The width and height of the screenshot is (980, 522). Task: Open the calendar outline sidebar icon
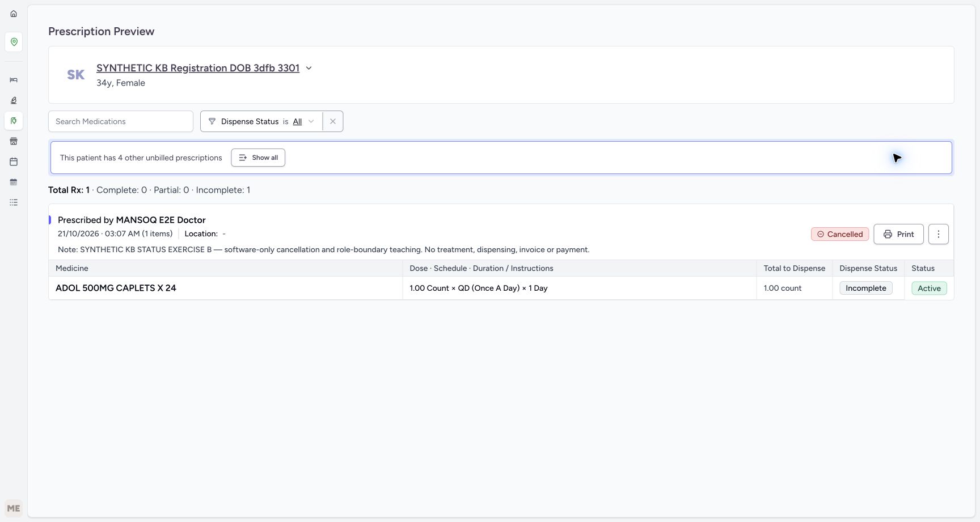click(x=14, y=162)
